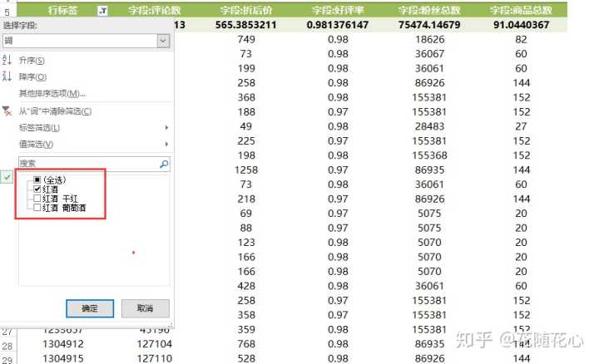The image size is (599, 364).
Task: Select row header 28
Action: (x=7, y=346)
